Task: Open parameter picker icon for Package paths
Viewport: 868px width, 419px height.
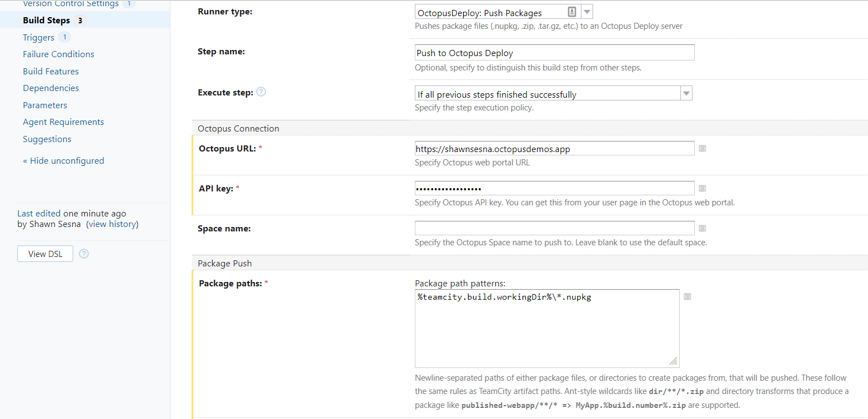Action: click(687, 297)
